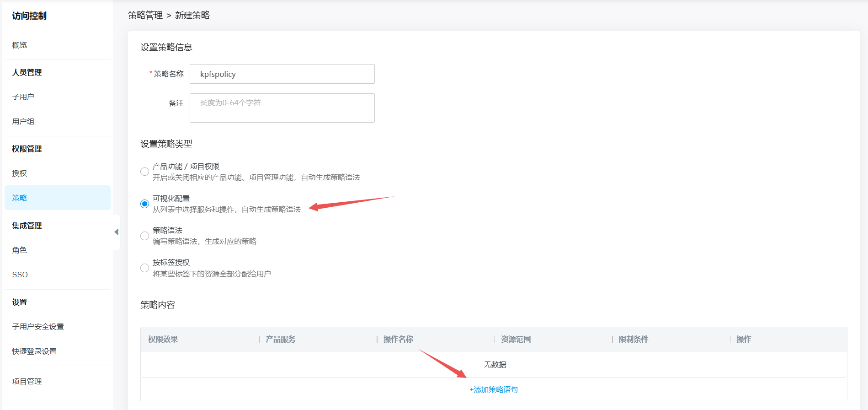Screen dimensions: 868x410
Task: Click the 操作名称 column header
Action: (398, 339)
